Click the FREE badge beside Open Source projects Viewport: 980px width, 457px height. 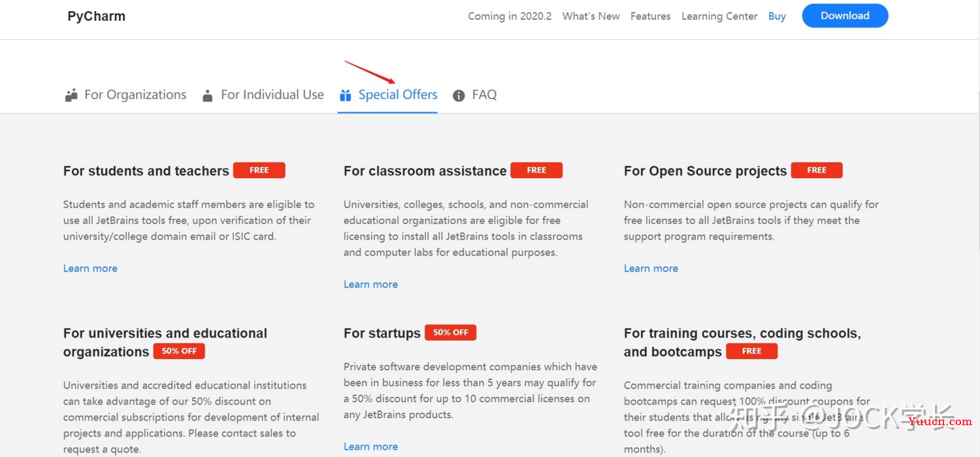click(x=817, y=170)
